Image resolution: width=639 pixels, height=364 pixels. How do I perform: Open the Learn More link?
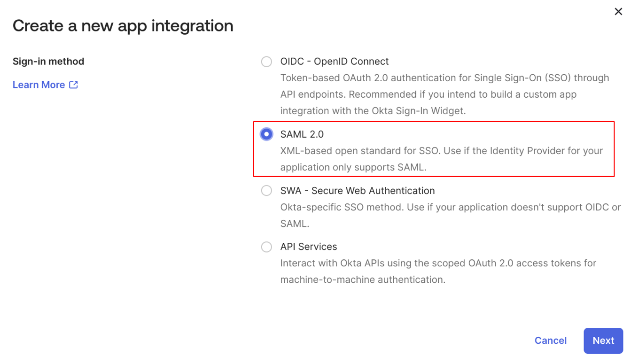(x=39, y=85)
